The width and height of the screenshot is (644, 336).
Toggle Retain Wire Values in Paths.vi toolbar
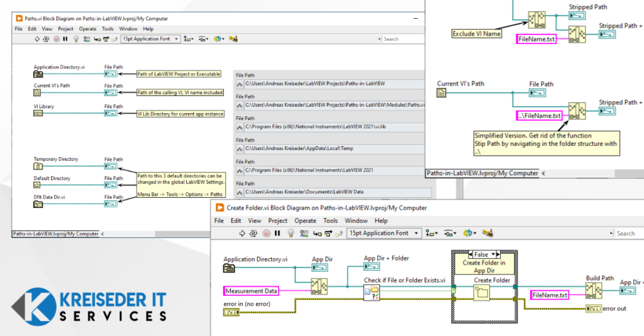[87, 39]
